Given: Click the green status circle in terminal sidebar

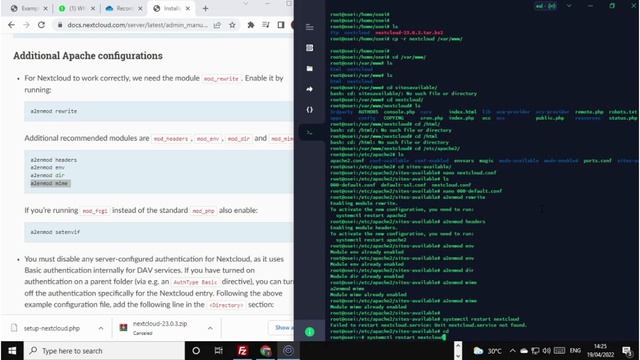Looking at the screenshot, I should (x=309, y=332).
